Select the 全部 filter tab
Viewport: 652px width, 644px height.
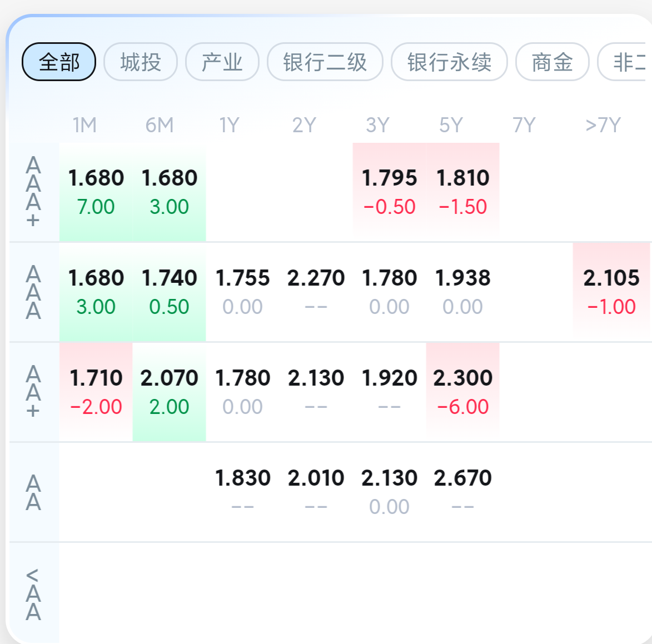pyautogui.click(x=59, y=62)
